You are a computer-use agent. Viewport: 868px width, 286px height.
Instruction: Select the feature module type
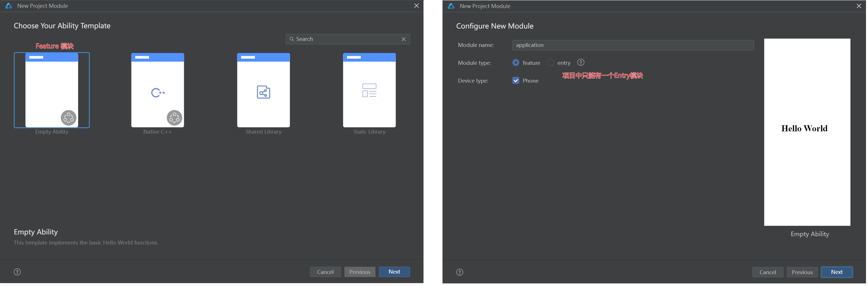(516, 63)
